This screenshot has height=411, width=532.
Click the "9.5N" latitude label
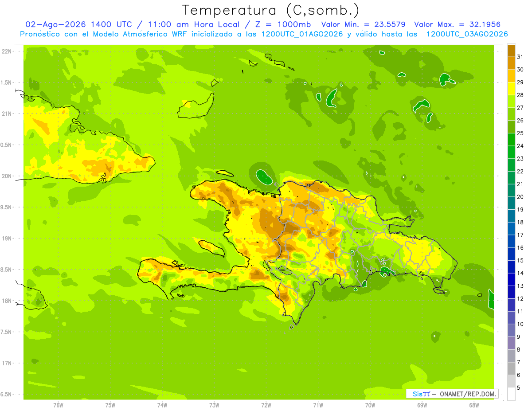click(6, 207)
